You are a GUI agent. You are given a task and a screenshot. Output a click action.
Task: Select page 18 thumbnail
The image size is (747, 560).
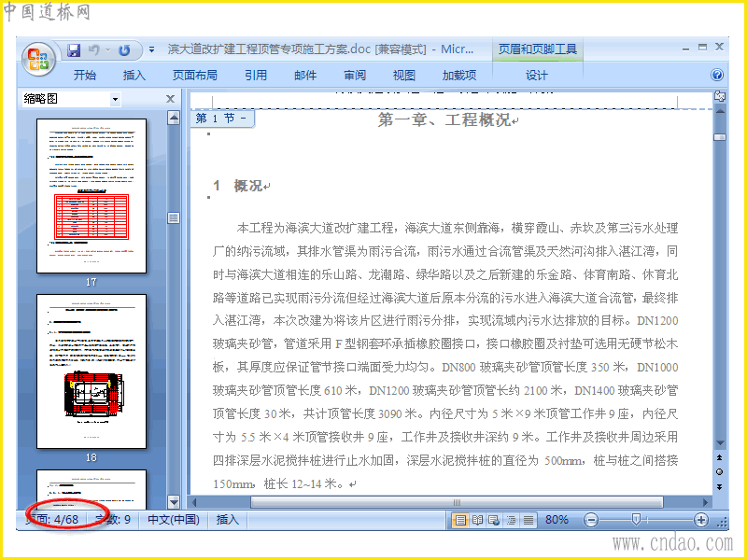(x=92, y=371)
